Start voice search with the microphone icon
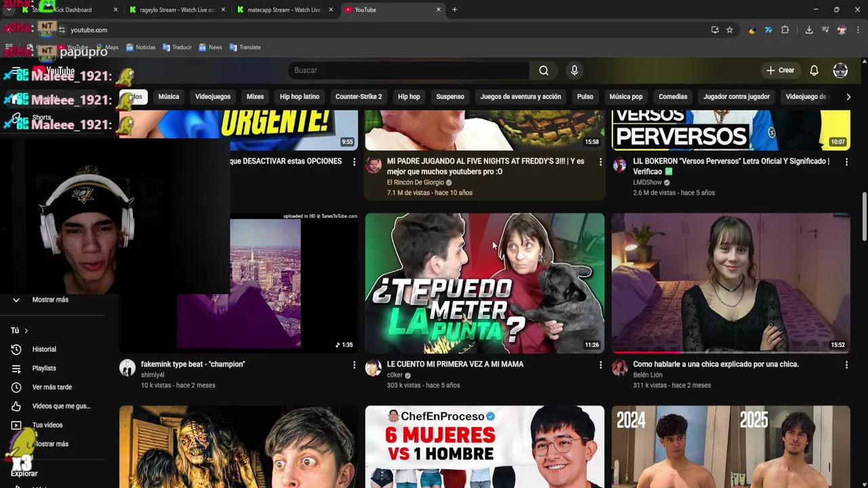868x488 pixels. click(x=574, y=70)
